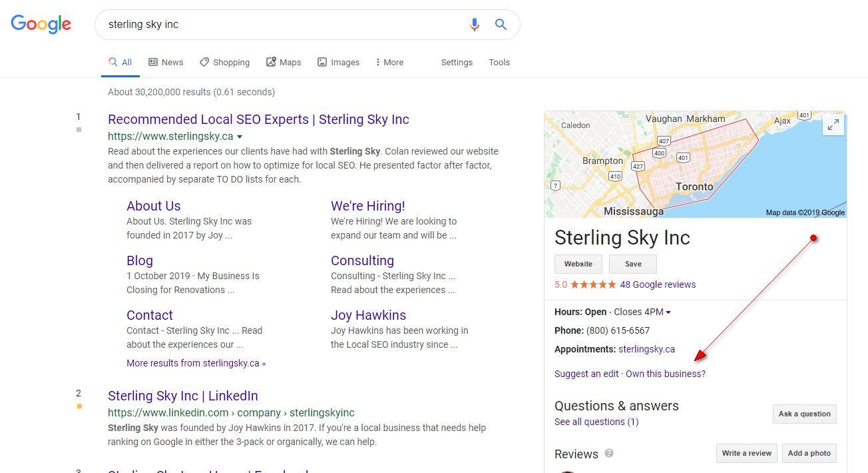Open search Settings
Screen dimensions: 868x473
pyautogui.click(x=457, y=63)
